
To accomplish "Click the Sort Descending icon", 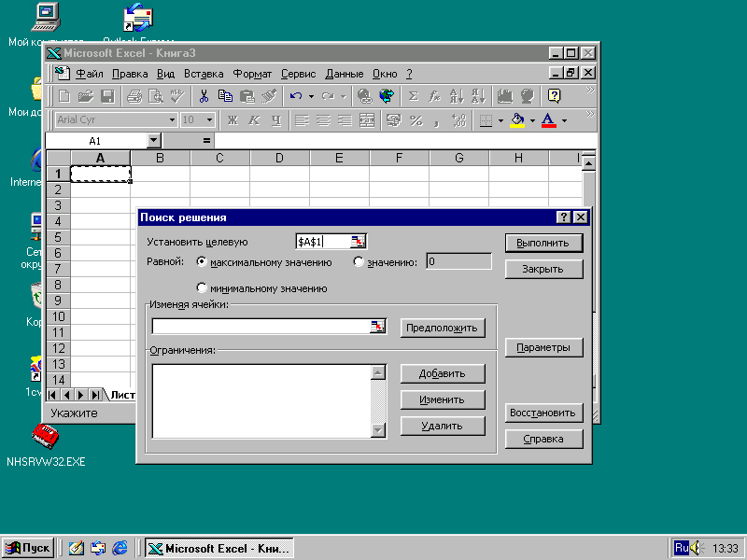I will [x=478, y=97].
